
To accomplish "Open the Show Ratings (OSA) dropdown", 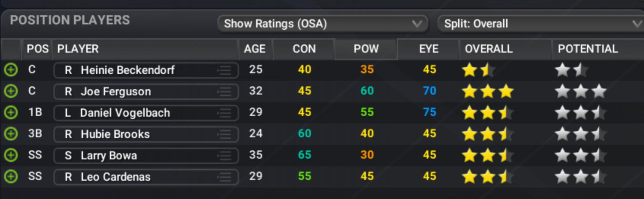I will coord(323,24).
